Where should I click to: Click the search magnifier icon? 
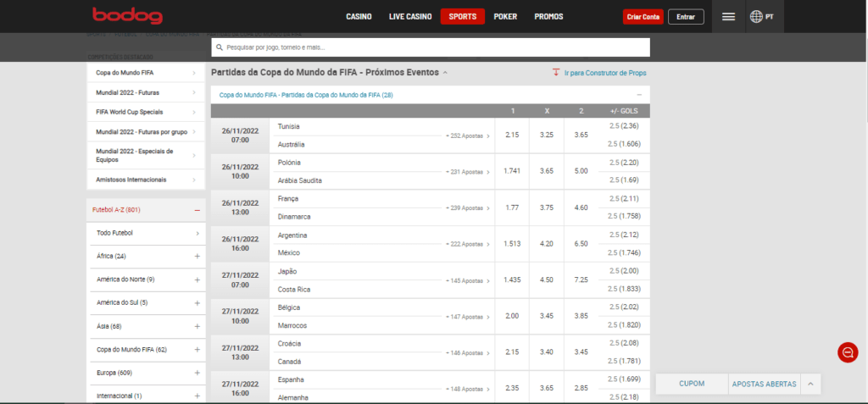[x=220, y=47]
